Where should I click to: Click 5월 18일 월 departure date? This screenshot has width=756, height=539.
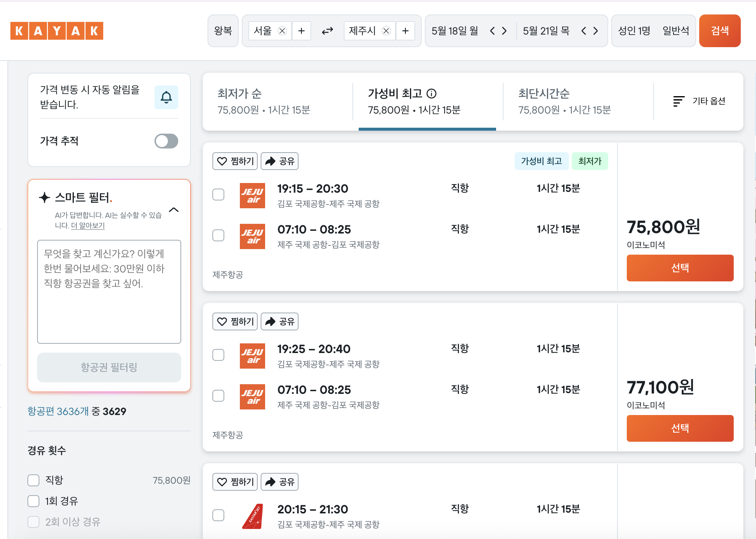point(455,31)
